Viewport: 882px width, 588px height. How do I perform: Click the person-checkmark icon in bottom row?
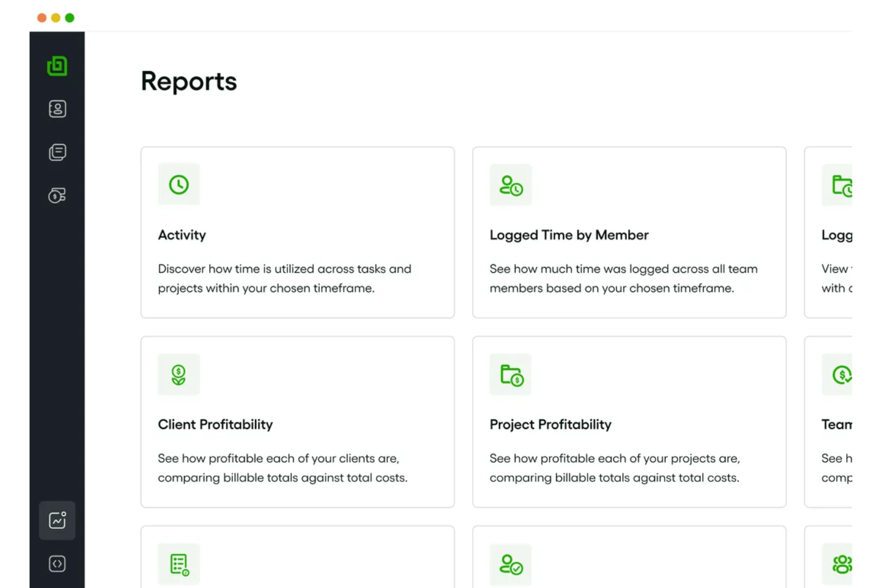pyautogui.click(x=511, y=564)
